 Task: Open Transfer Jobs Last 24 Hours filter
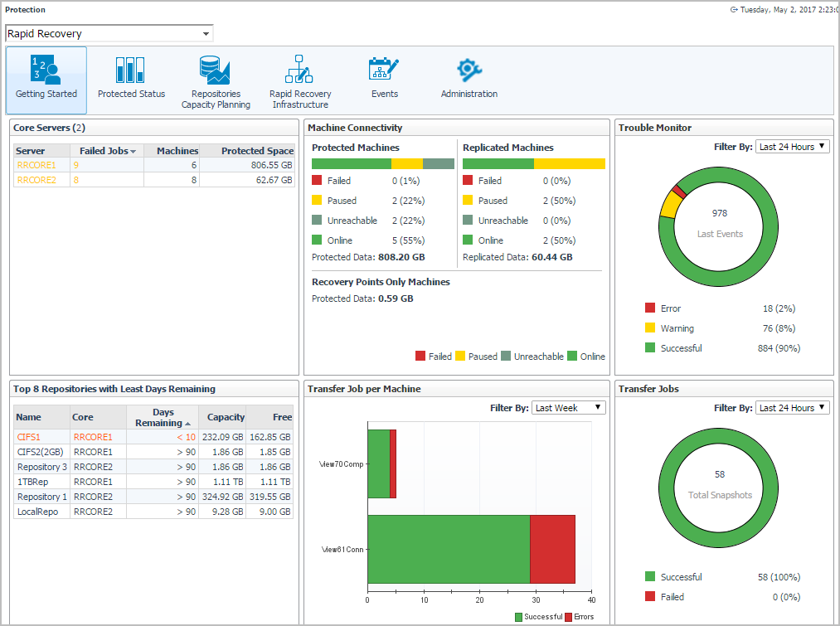(x=793, y=408)
